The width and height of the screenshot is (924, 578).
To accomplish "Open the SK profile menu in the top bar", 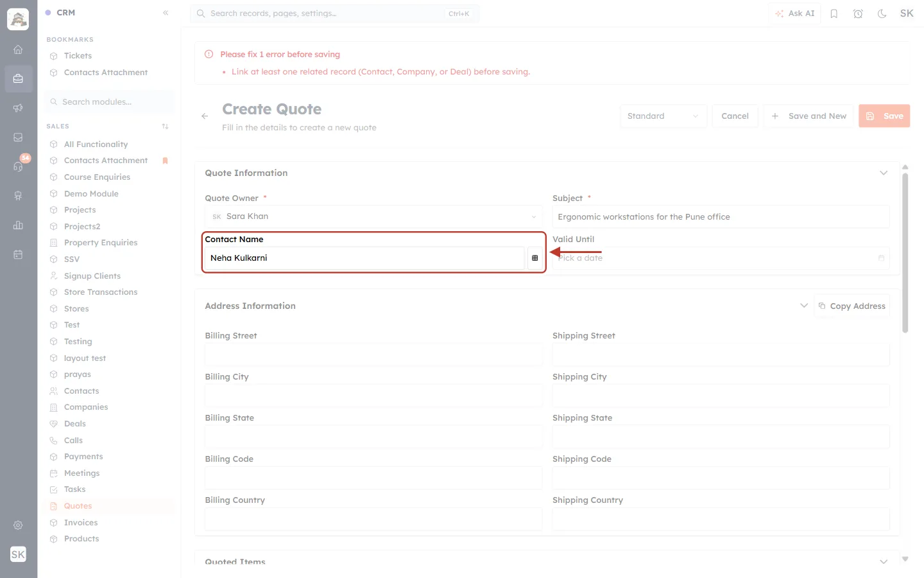I will pos(907,13).
